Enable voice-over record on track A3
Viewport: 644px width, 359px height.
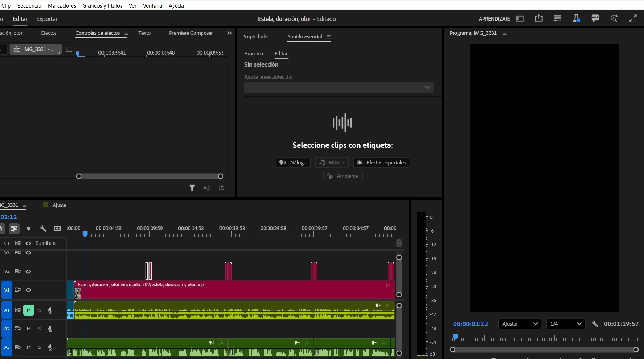[x=50, y=347]
